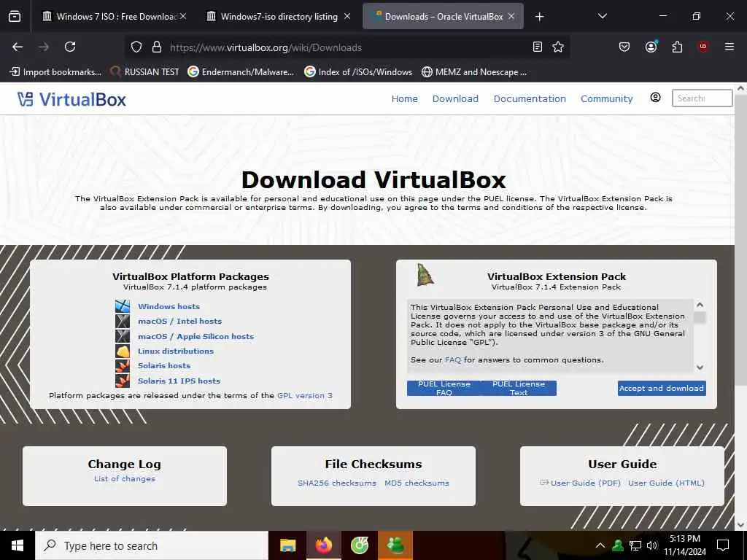The height and width of the screenshot is (560, 747).
Task: Click the Solaris hosts icon
Action: pos(123,366)
